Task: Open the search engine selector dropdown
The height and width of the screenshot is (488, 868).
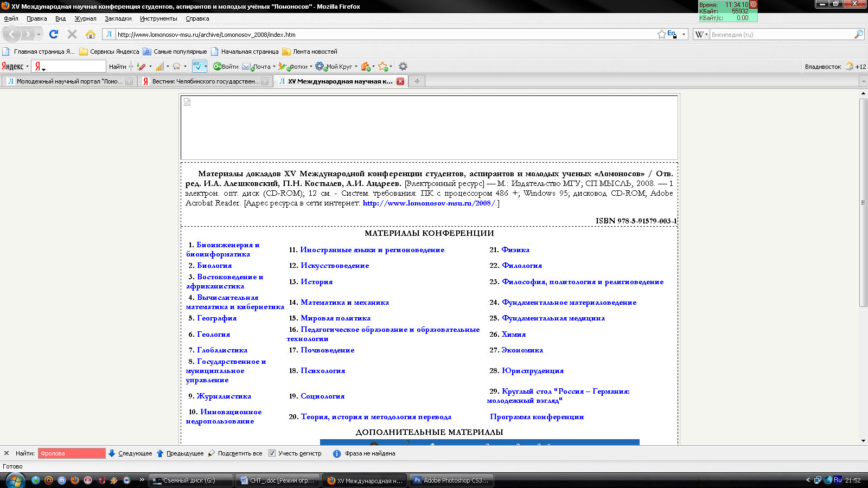Action: [x=701, y=34]
